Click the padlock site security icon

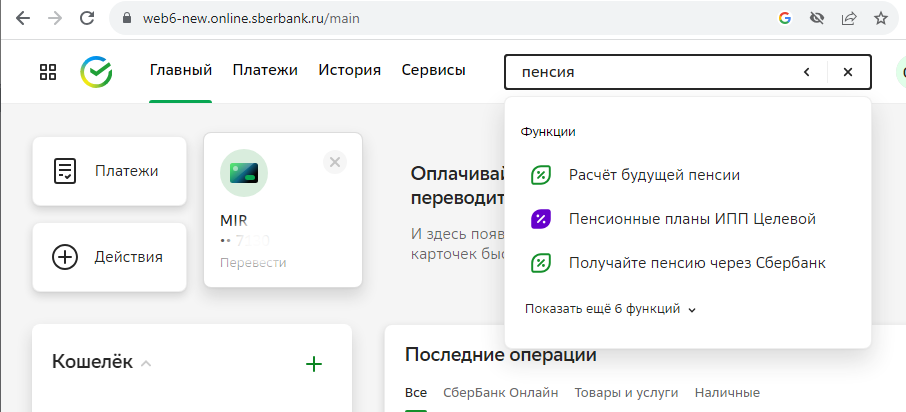pyautogui.click(x=128, y=18)
